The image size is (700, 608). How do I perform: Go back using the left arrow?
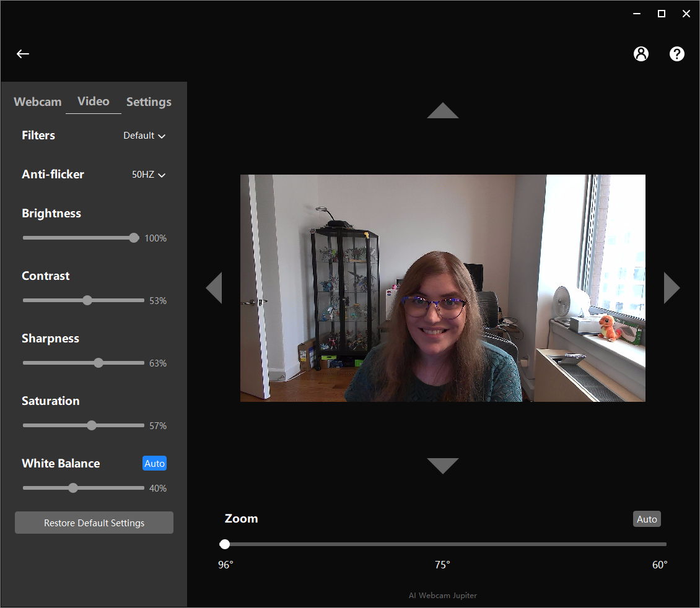pyautogui.click(x=23, y=54)
